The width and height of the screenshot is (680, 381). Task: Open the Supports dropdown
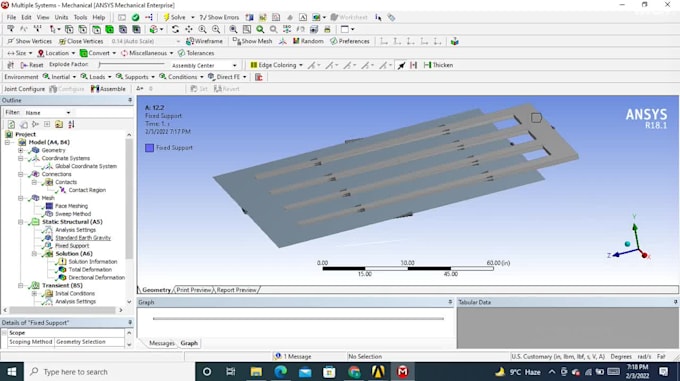pyautogui.click(x=135, y=77)
